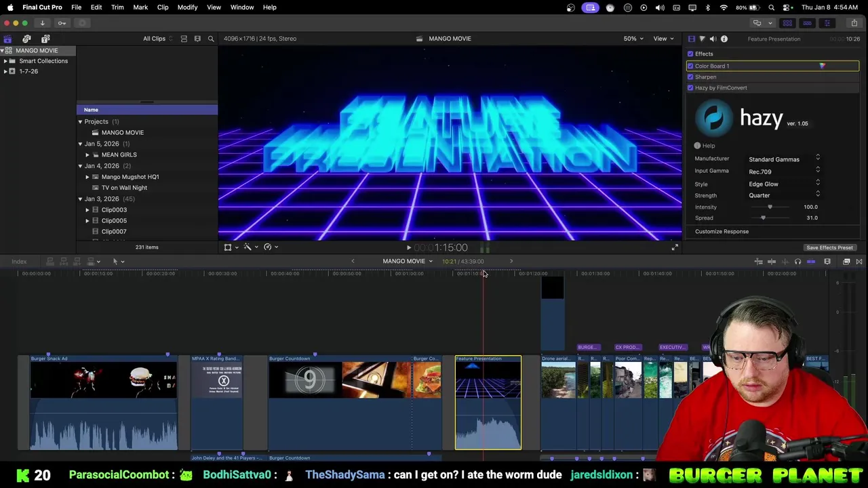
Task: Uncheck the Sharpen effect
Action: point(690,77)
